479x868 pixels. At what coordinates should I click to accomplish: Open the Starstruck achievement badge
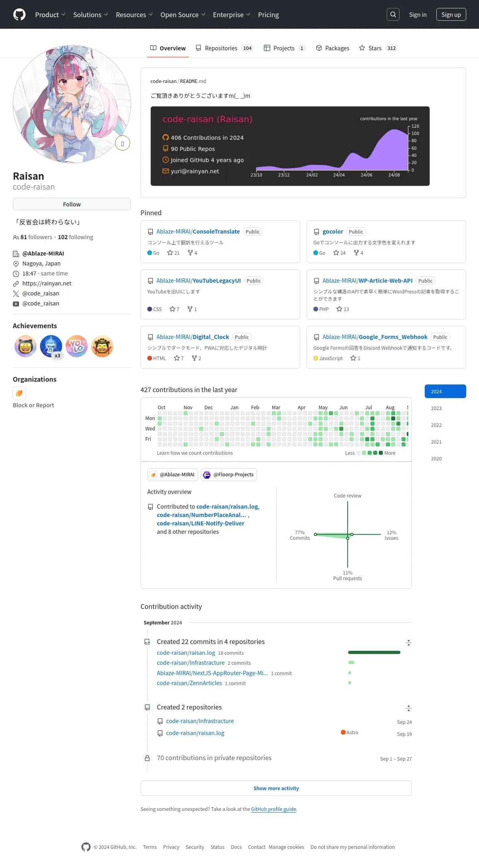click(26, 346)
